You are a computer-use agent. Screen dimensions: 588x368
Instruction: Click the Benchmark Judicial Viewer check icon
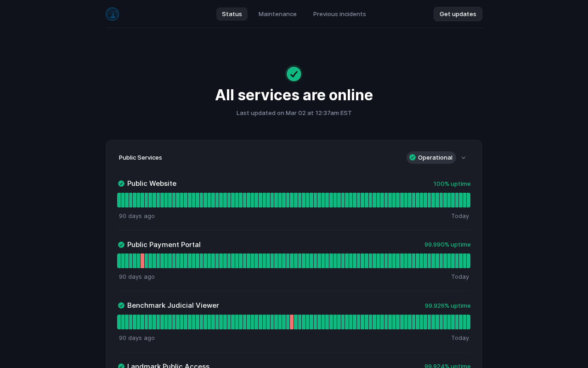(121, 305)
